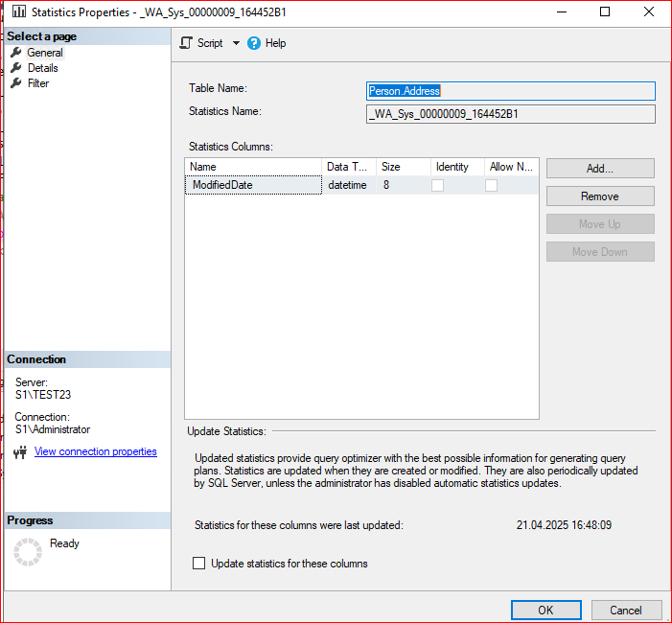Select the ModifiedDate column row

click(252, 185)
